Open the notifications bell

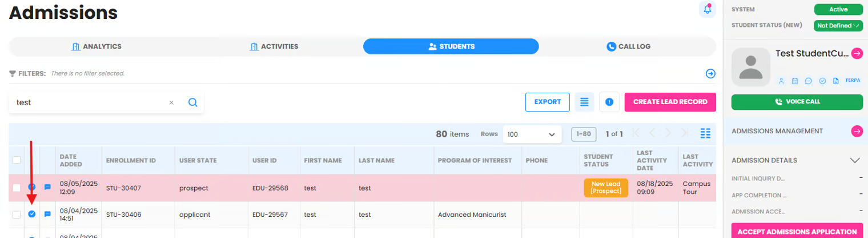[708, 9]
